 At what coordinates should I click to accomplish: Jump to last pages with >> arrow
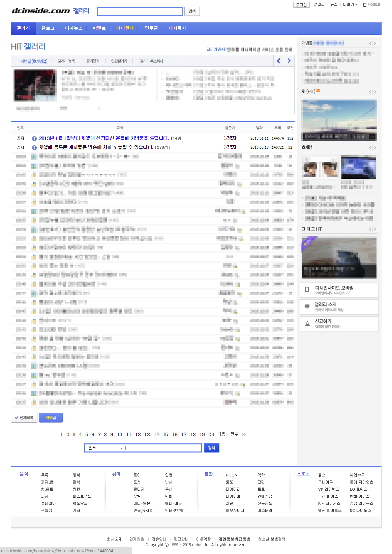(244, 434)
